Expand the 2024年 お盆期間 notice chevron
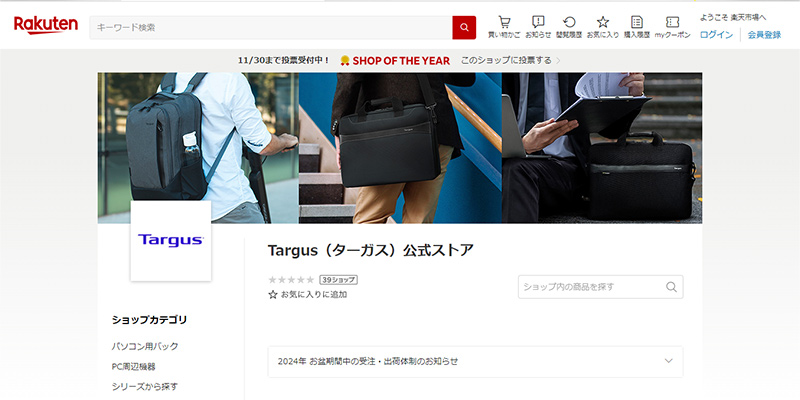 point(668,361)
